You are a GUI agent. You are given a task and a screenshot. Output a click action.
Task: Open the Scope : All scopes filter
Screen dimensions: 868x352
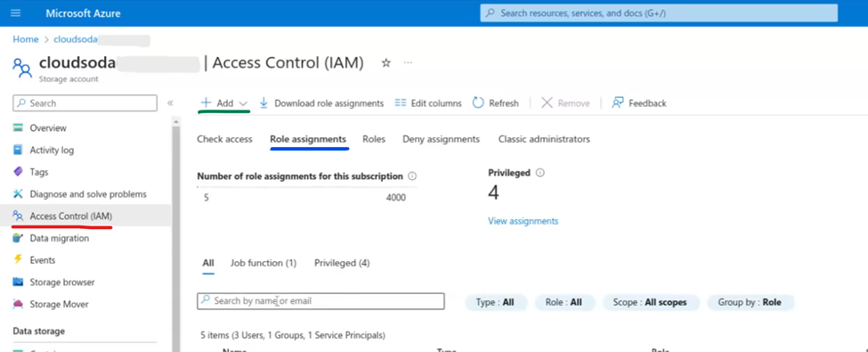(651, 302)
